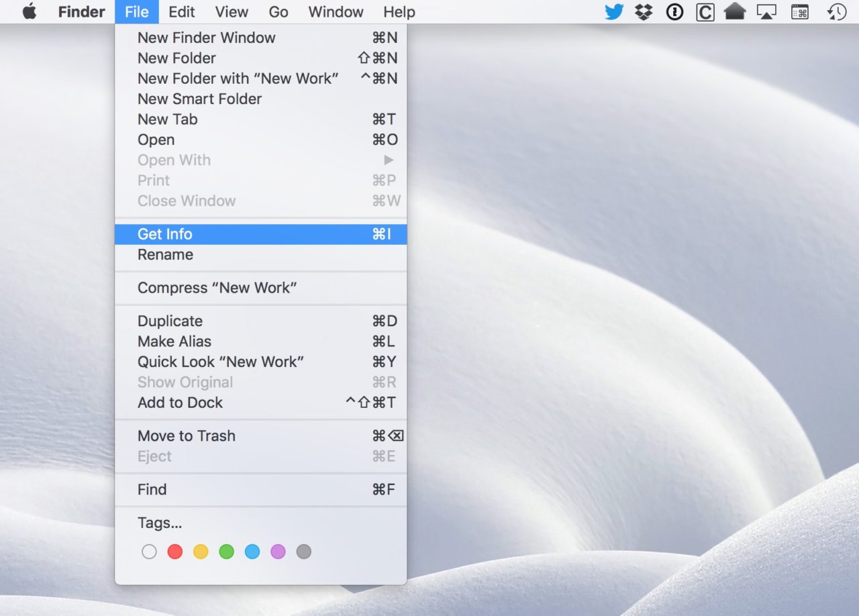Open the View menu
Screen dimensions: 859x616
pos(232,11)
